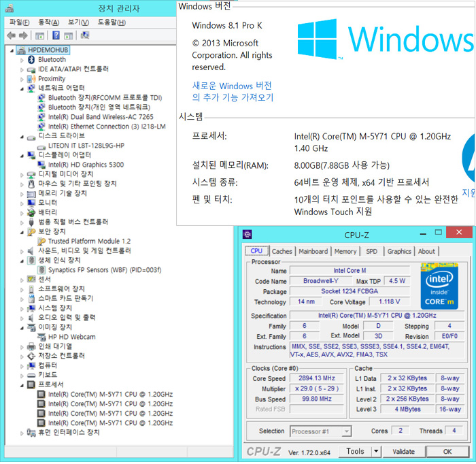Select Intel(R) Dual Band Wireless-AC 7265 device

pos(101,117)
